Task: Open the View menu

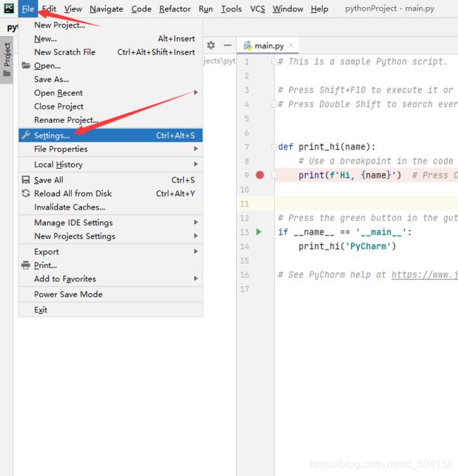Action: [73, 8]
